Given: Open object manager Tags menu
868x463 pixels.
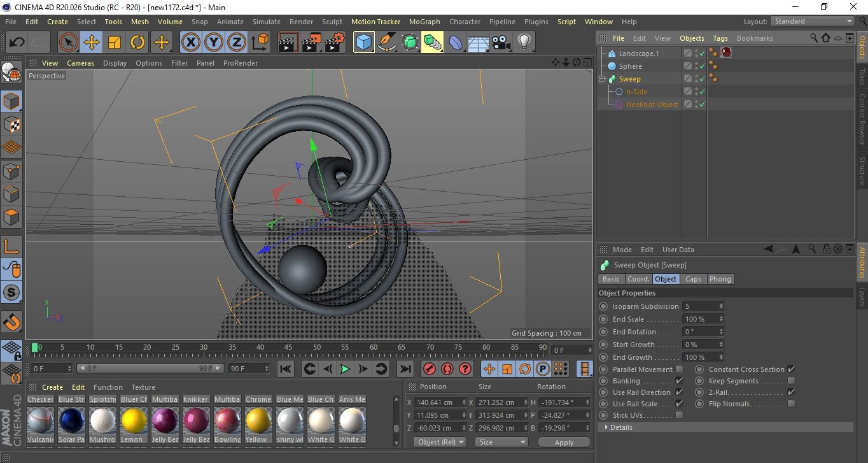Looking at the screenshot, I should pyautogui.click(x=720, y=38).
